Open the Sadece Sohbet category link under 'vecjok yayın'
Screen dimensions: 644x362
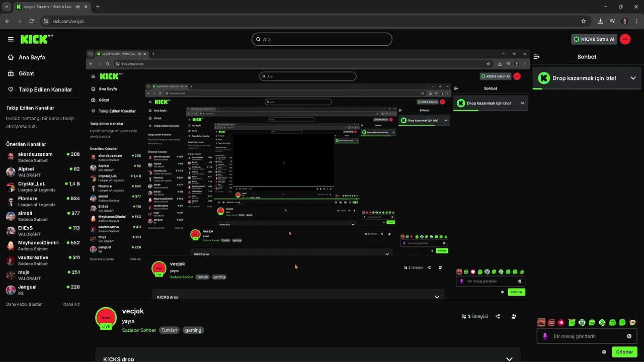139,330
